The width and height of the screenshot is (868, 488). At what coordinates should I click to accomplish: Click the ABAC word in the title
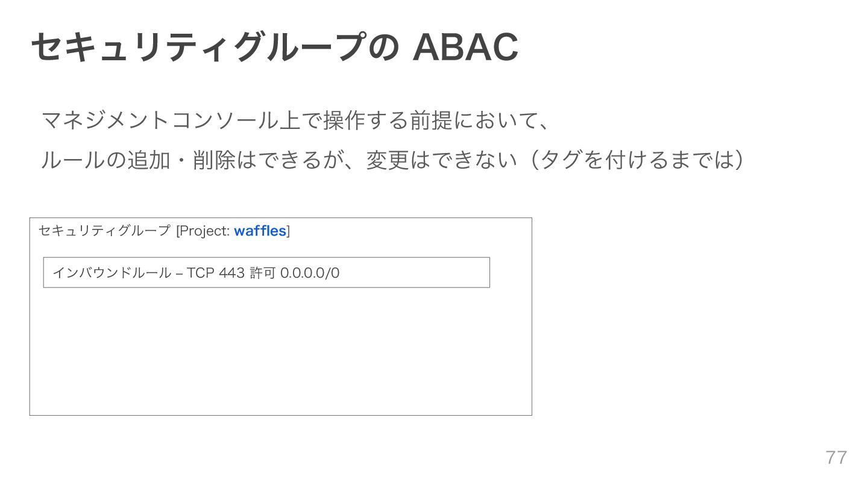click(x=465, y=48)
